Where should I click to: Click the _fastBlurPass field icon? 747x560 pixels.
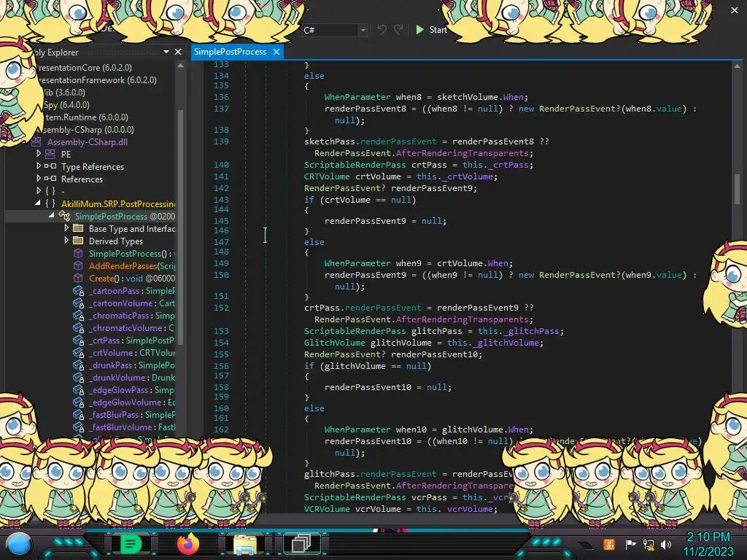click(79, 415)
